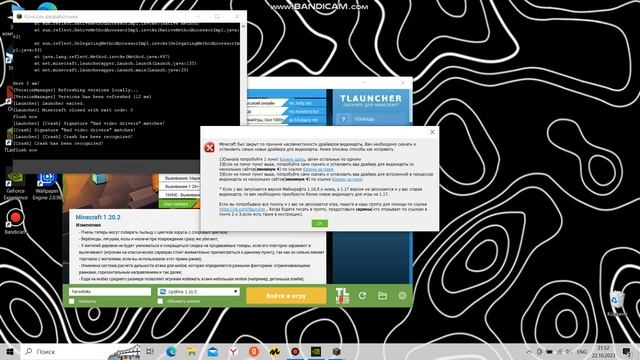Launch Microsoft Edge from the taskbar
The height and width of the screenshot is (360, 640).
point(171,351)
